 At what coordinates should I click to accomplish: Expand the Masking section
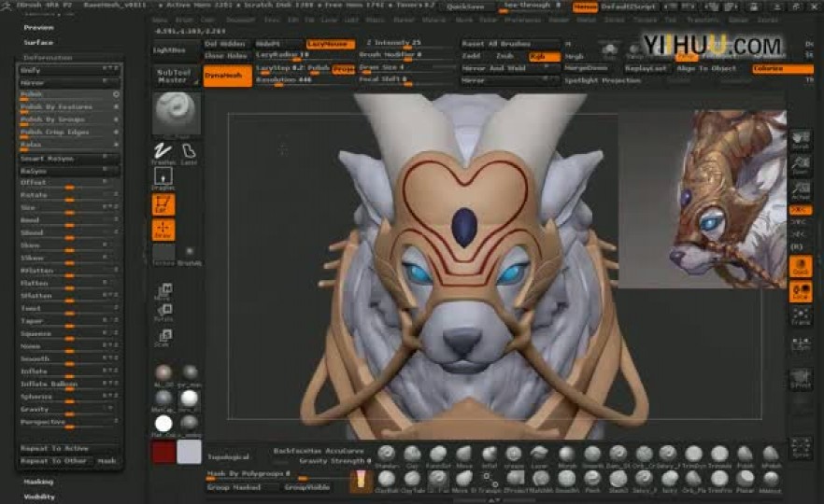pyautogui.click(x=38, y=482)
